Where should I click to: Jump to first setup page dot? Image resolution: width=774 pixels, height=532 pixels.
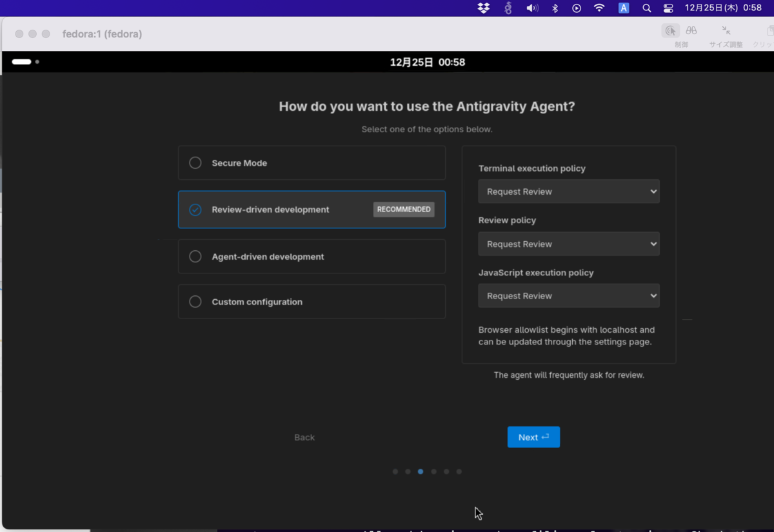pos(395,471)
